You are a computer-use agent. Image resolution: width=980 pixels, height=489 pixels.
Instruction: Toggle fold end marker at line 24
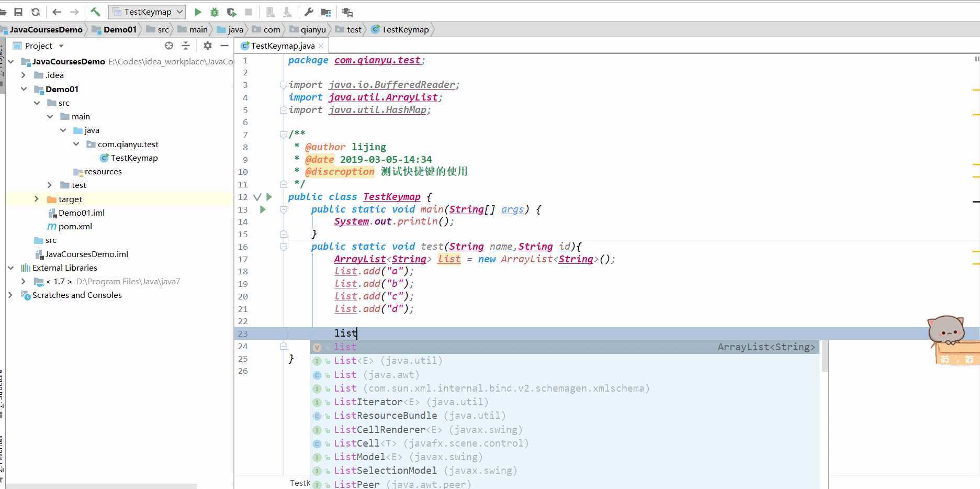[284, 346]
